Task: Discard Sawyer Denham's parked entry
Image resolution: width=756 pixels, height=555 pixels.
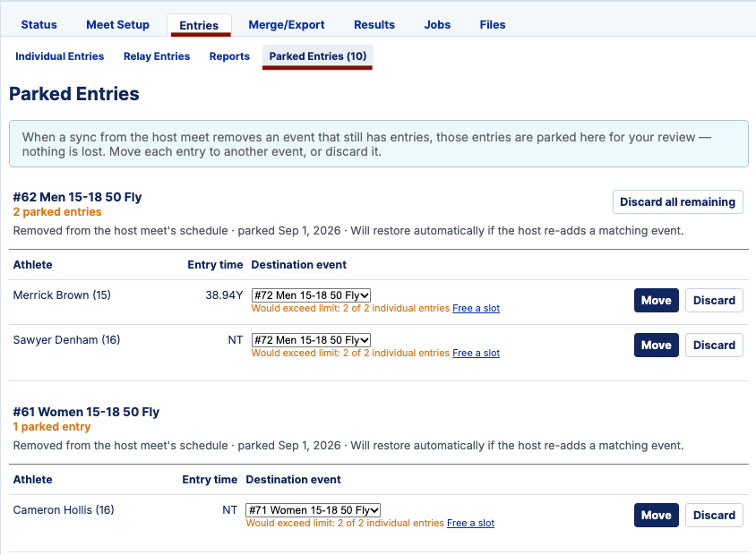Action: pyautogui.click(x=714, y=345)
